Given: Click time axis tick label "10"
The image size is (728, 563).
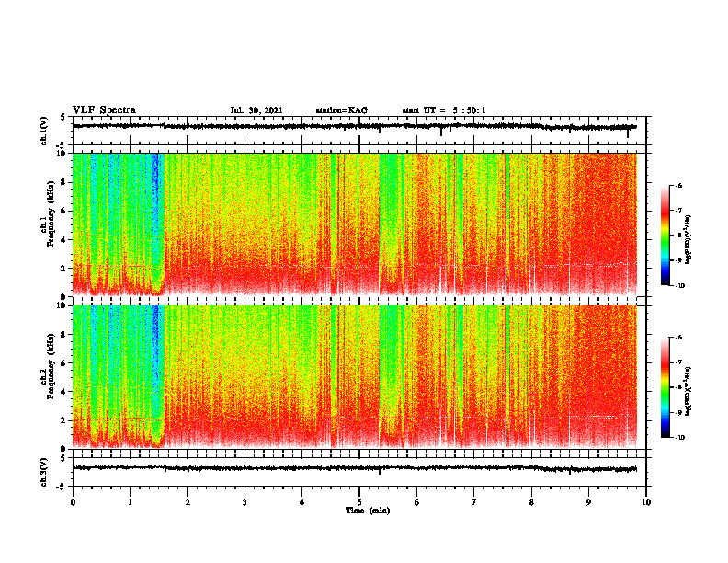Looking at the screenshot, I should [x=646, y=502].
